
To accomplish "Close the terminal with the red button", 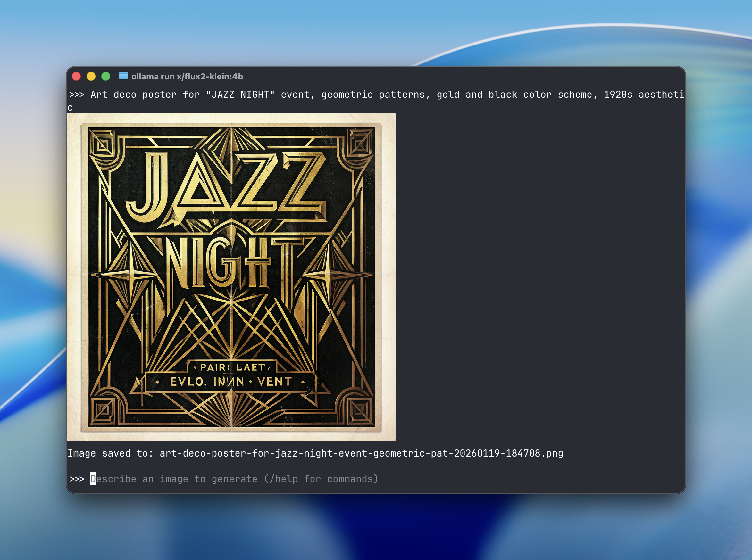I will pyautogui.click(x=76, y=76).
